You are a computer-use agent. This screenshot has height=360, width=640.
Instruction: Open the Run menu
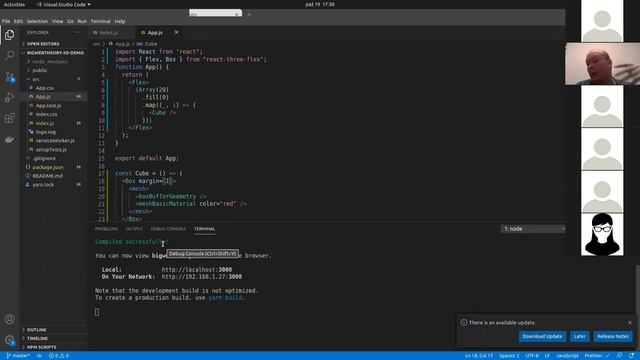tap(82, 21)
